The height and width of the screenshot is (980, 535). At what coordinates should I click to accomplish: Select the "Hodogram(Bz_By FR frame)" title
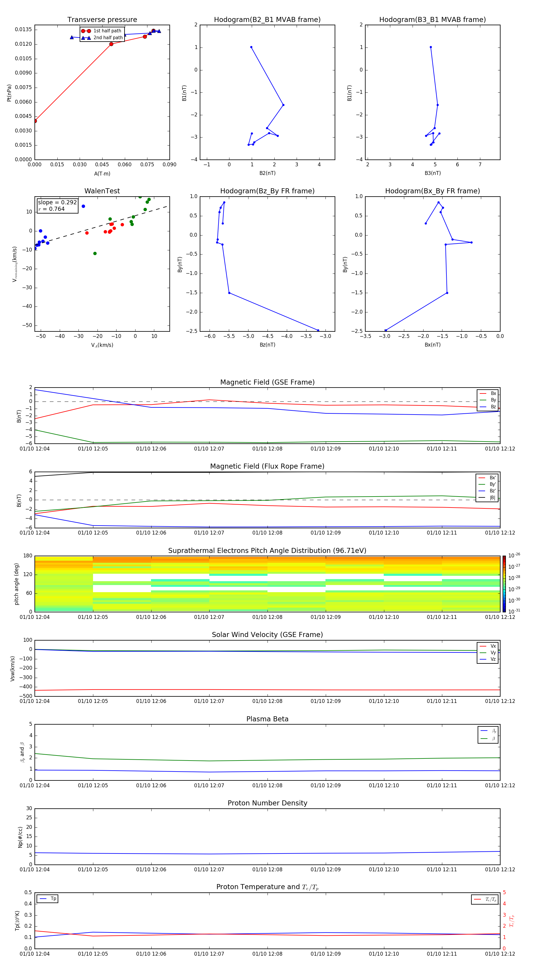[267, 191]
